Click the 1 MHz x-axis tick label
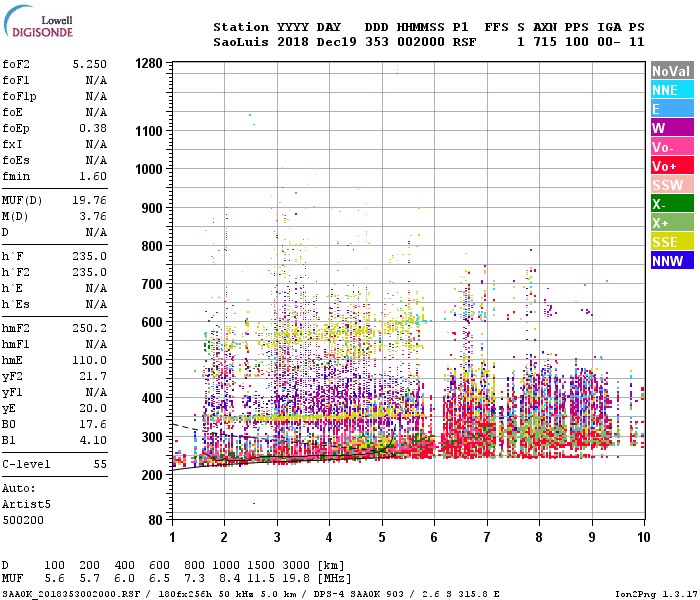Screen dimensions: 700x600 coord(172,537)
